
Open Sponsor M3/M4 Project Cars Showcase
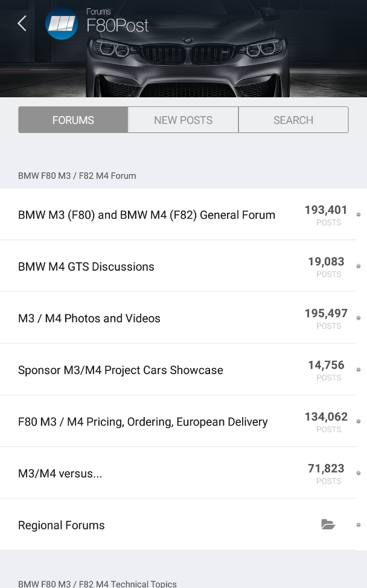coord(121,370)
